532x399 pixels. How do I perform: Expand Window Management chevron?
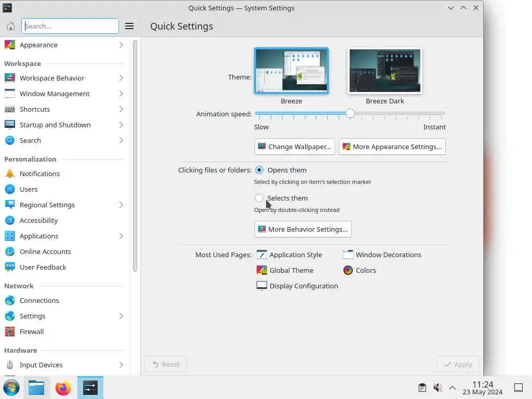pos(121,94)
